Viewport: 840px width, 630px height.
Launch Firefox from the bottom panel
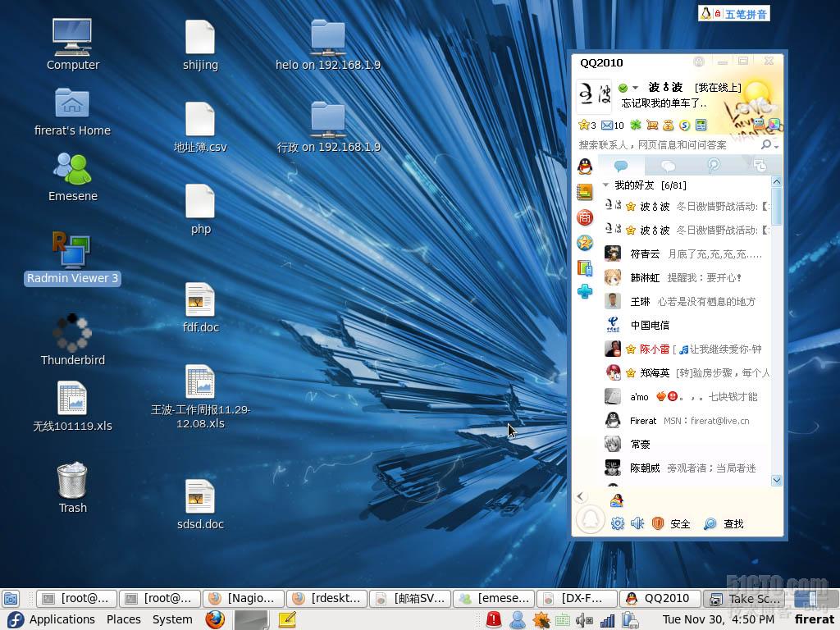[216, 619]
